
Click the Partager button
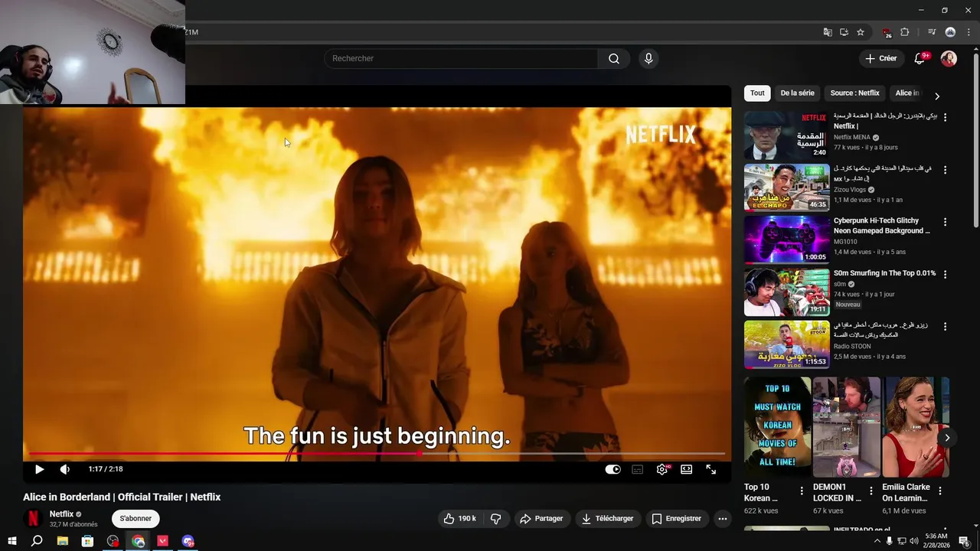(x=541, y=518)
